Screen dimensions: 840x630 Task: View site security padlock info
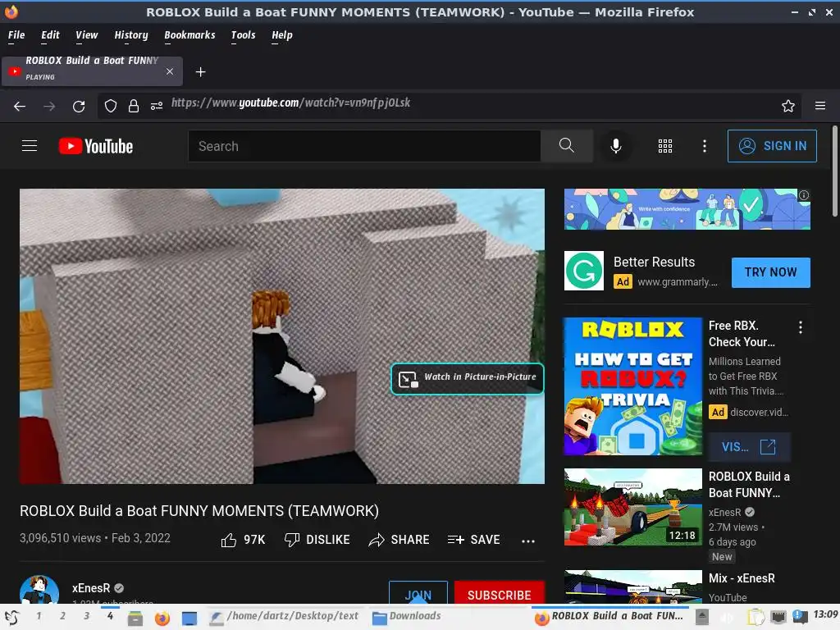coord(134,106)
